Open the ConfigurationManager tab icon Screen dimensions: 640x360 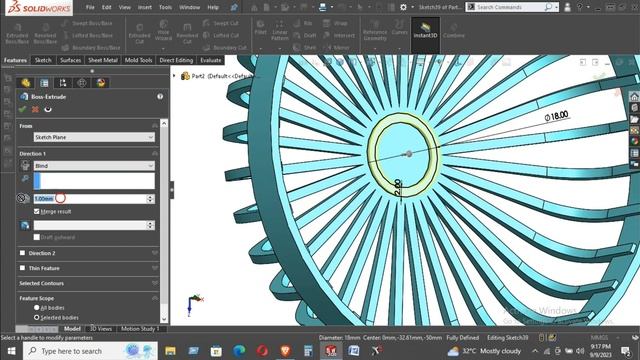(63, 83)
